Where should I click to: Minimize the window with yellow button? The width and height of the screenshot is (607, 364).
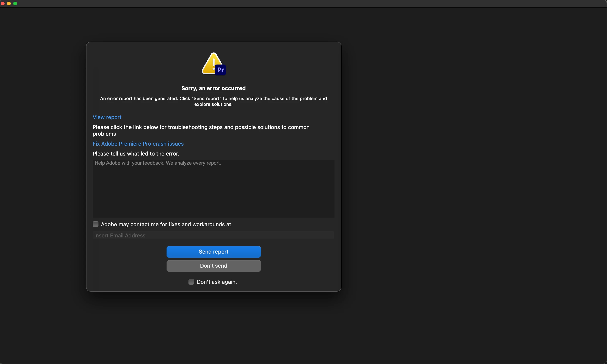[9, 4]
